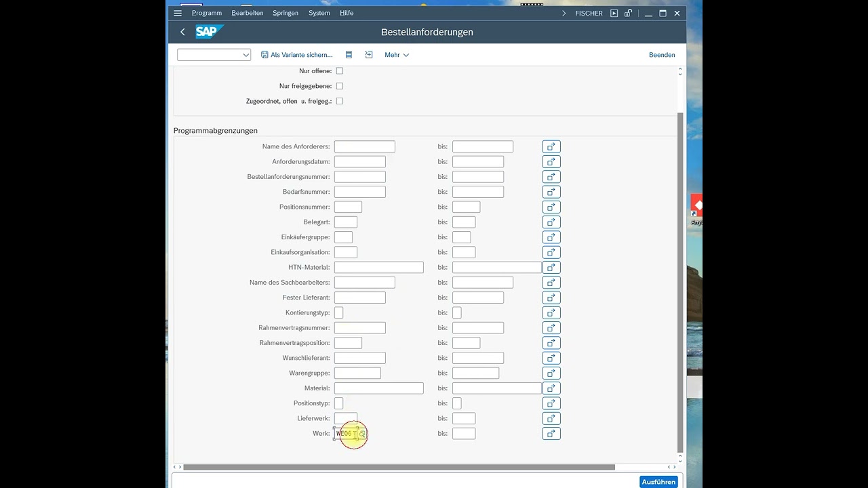Click the Beenden link

click(662, 55)
